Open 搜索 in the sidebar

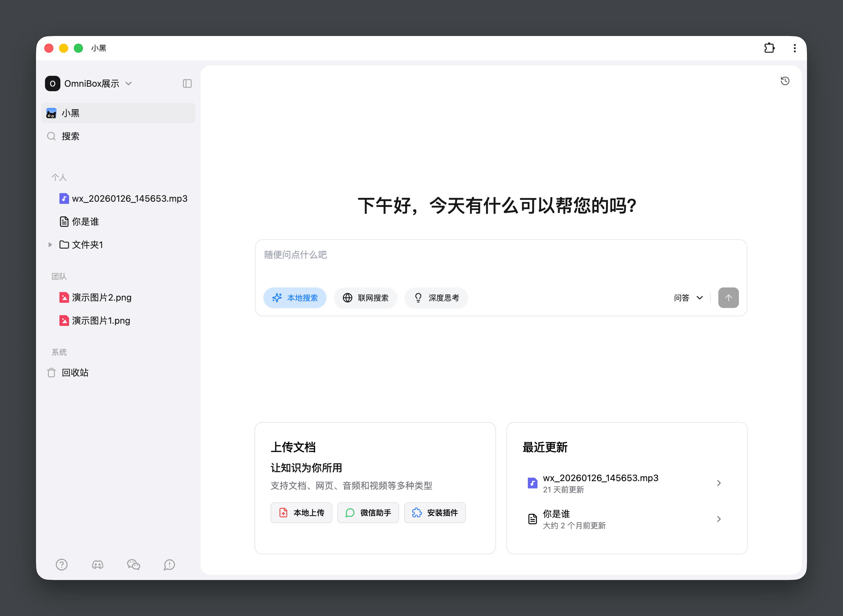tap(70, 136)
